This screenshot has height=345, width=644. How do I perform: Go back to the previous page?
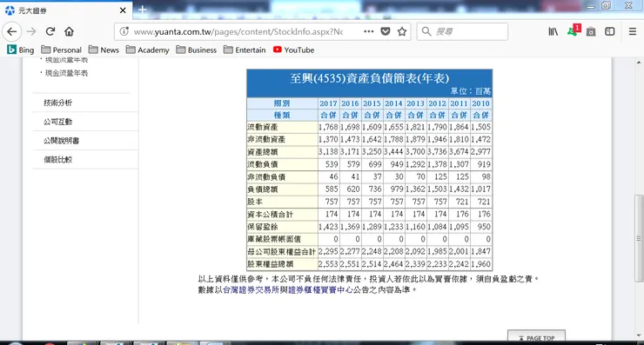click(x=12, y=31)
